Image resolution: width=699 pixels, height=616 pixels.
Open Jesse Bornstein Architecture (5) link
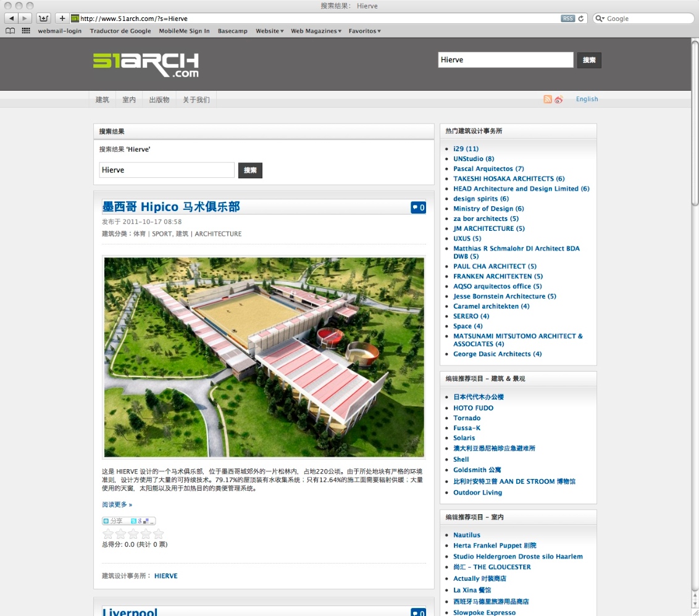(504, 296)
